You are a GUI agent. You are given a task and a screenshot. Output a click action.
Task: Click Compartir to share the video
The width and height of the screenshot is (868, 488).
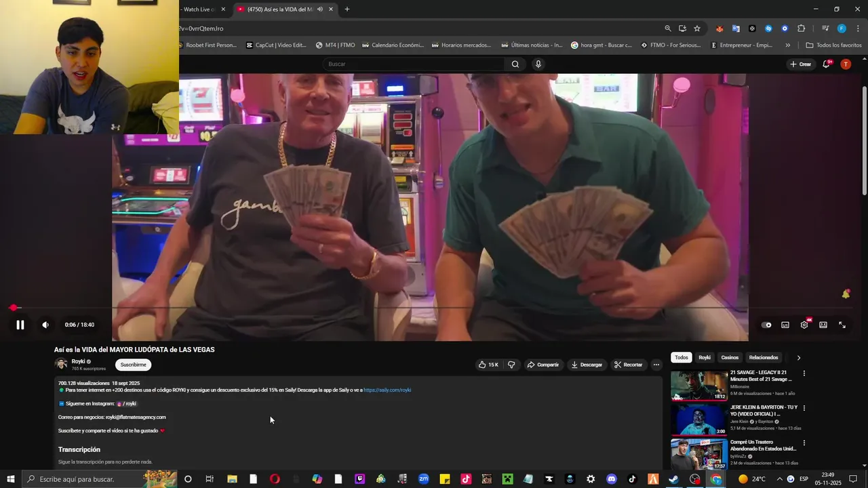(542, 365)
